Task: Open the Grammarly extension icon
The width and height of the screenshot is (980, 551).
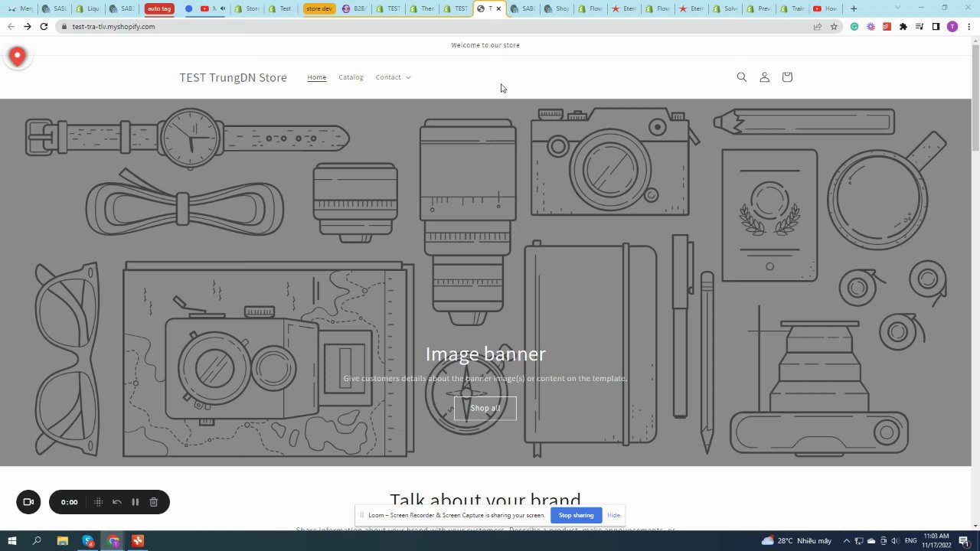Action: coord(854,26)
